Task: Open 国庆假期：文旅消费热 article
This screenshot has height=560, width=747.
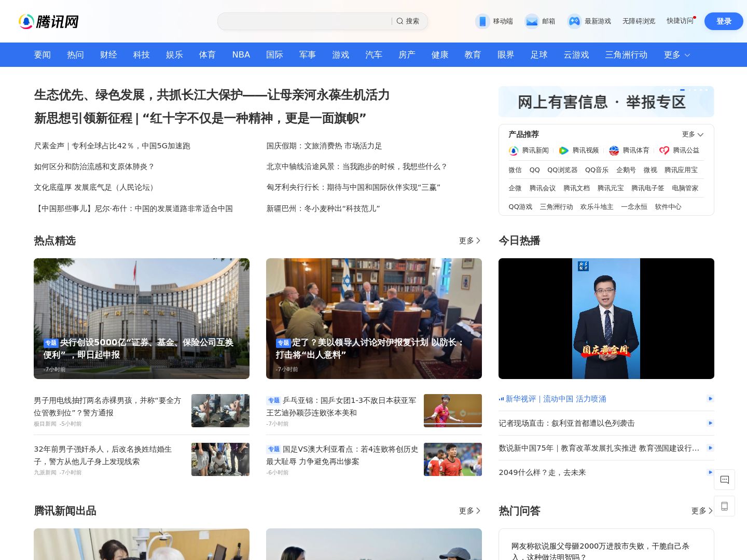Action: coord(324,146)
